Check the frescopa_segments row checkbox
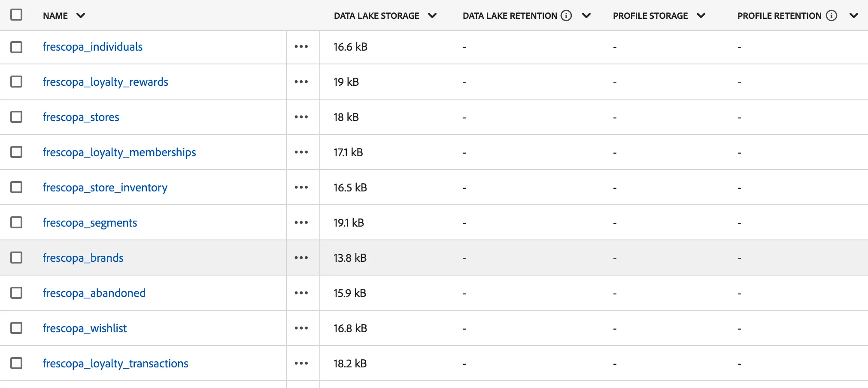868x388 pixels. (x=16, y=222)
